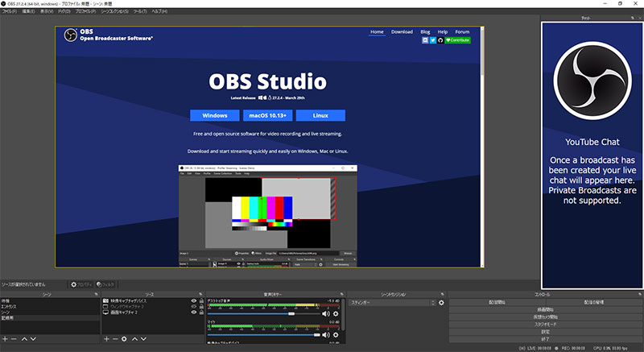This screenshot has height=352, width=644.
Task: Click the 録画開始 start recording button
Action: (545, 309)
